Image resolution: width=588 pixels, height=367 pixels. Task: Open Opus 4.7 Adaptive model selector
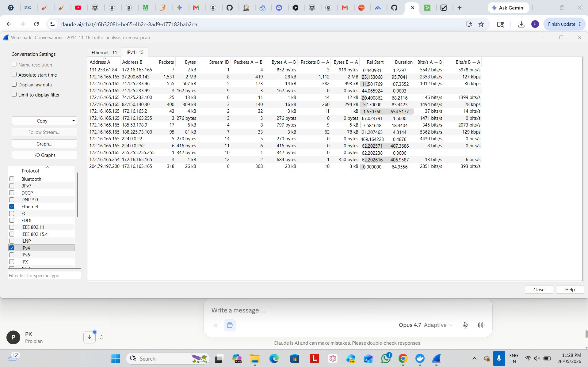tap(425, 325)
